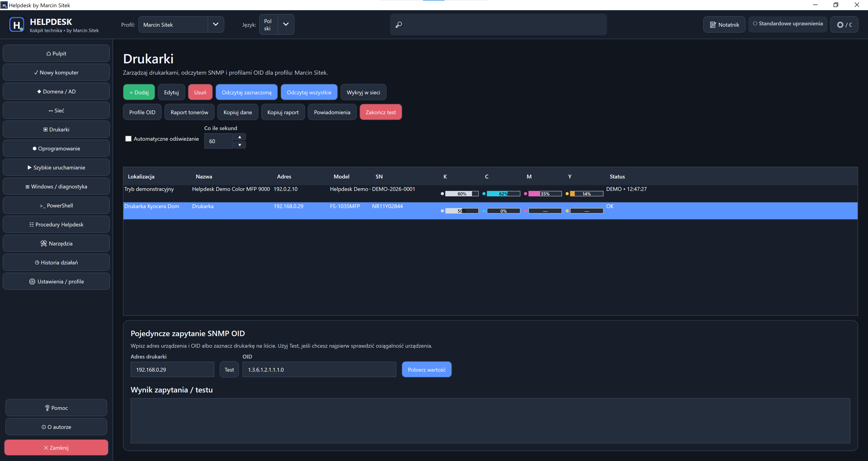This screenshot has width=868, height=461.
Task: Click the Adres drukarki input field
Action: 172,370
